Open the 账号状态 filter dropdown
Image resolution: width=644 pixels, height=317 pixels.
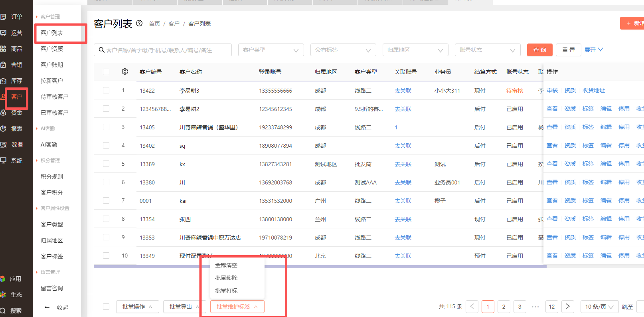coord(488,50)
